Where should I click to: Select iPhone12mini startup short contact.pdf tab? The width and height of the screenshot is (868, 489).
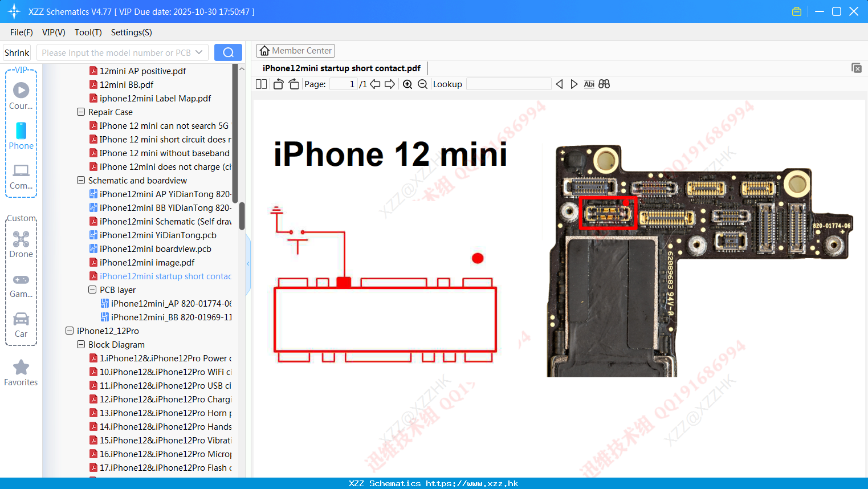click(341, 68)
